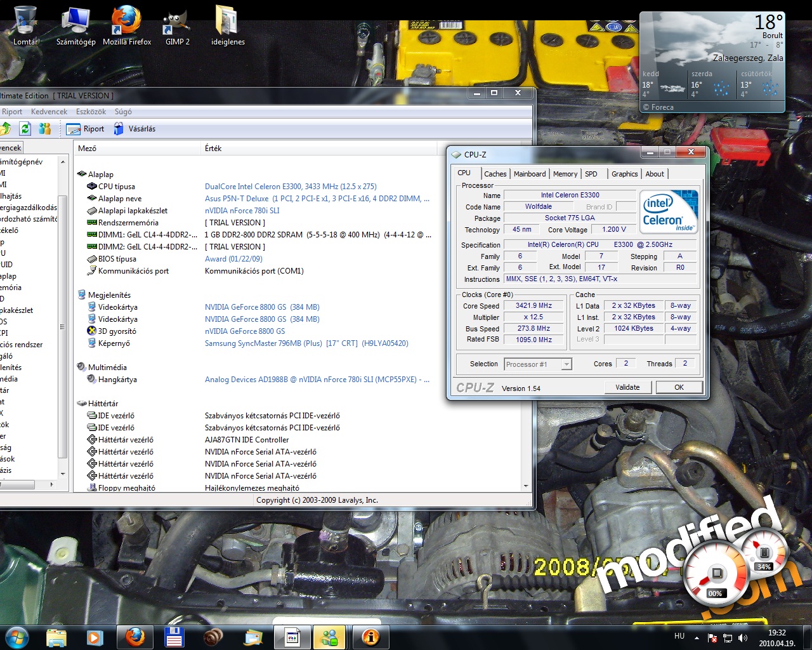Select the Core Speed value 3421.9 MHz
812x650 pixels.
pyautogui.click(x=534, y=306)
